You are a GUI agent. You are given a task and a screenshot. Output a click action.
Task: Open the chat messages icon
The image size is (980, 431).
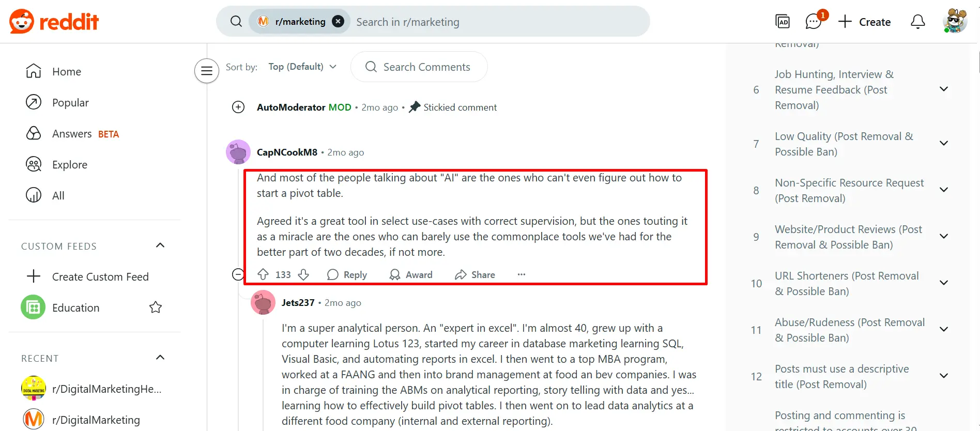[811, 22]
